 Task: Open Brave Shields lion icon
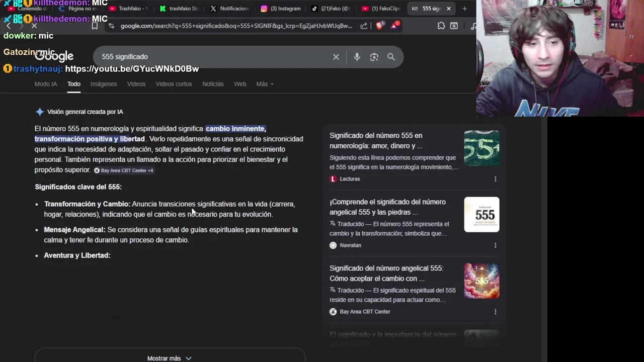[380, 25]
